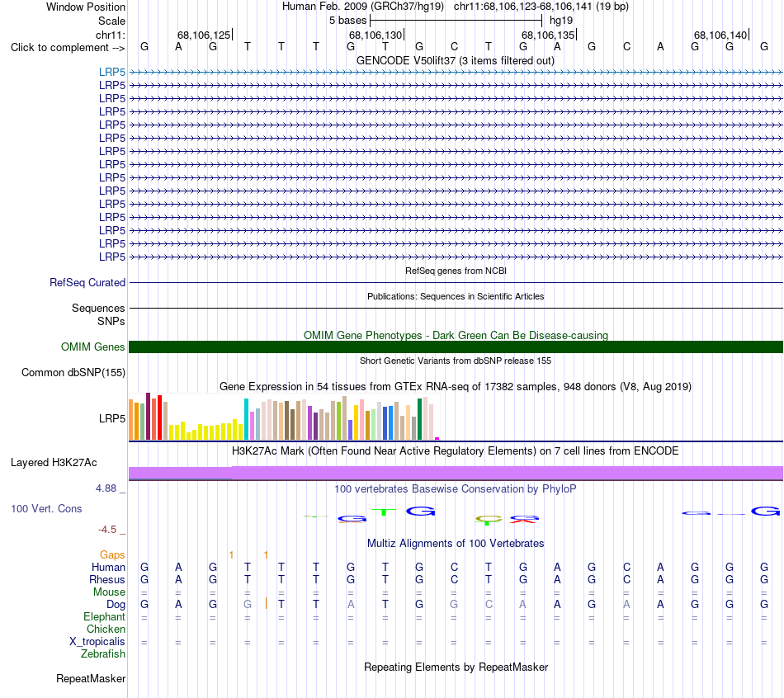
Task: Click the 68,106,135 ruler position
Action: click(x=548, y=35)
